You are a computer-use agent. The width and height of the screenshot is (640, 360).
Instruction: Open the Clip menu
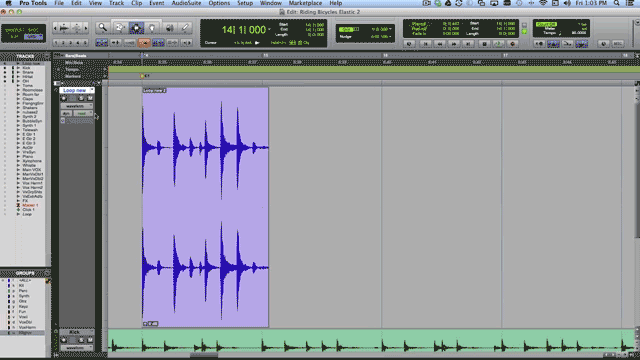point(137,3)
